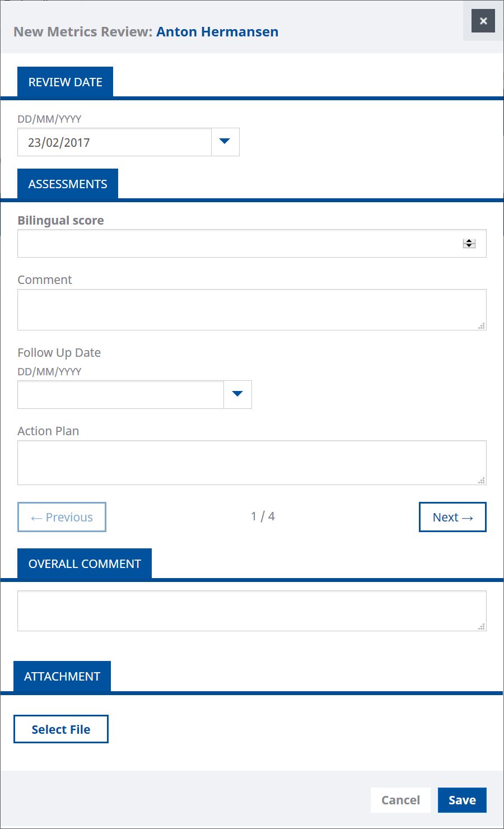Viewport: 504px width, 829px height.
Task: Click the Anton Hermansen name link
Action: [217, 32]
